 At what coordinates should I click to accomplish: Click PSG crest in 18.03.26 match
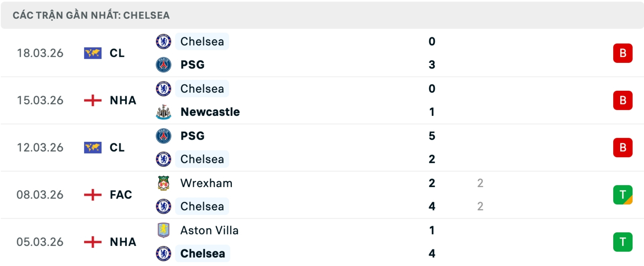163,64
